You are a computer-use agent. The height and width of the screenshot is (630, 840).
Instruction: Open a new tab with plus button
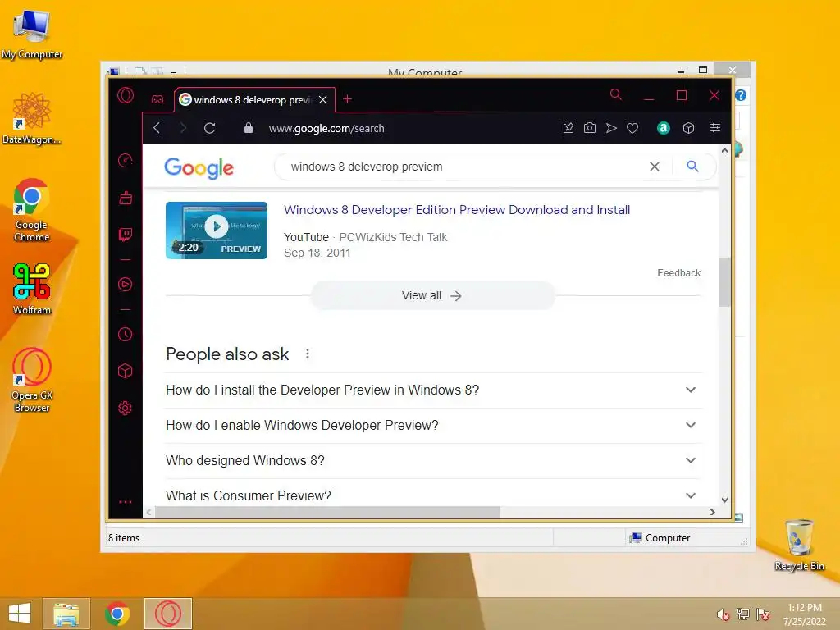coord(347,99)
